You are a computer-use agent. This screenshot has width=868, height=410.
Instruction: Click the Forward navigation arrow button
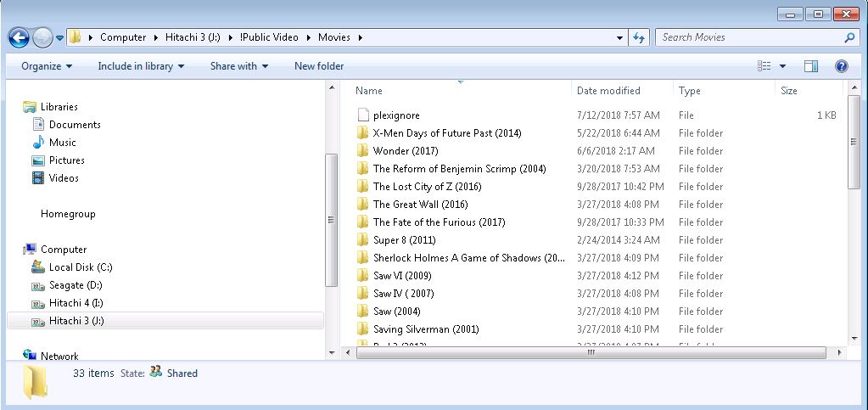pyautogui.click(x=42, y=37)
